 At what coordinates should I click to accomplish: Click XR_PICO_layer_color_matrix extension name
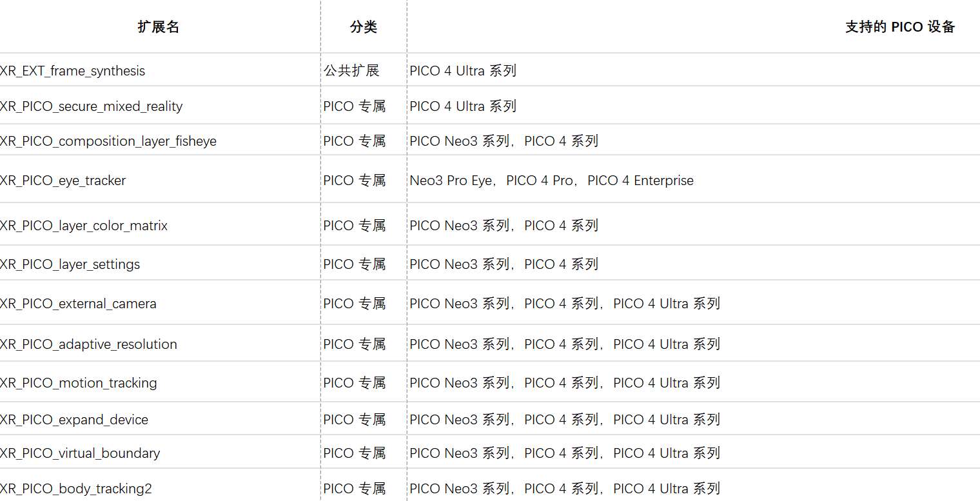click(x=84, y=226)
